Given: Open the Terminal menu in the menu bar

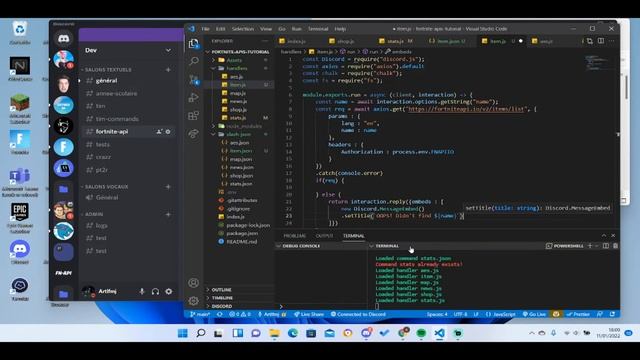Looking at the screenshot, I should coord(318,29).
